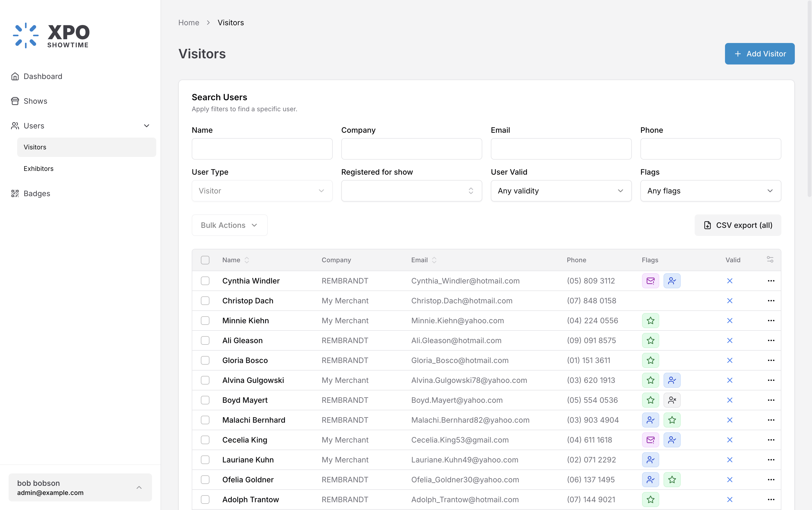812x510 pixels.
Task: Click the Add Visitor button
Action: 759,54
